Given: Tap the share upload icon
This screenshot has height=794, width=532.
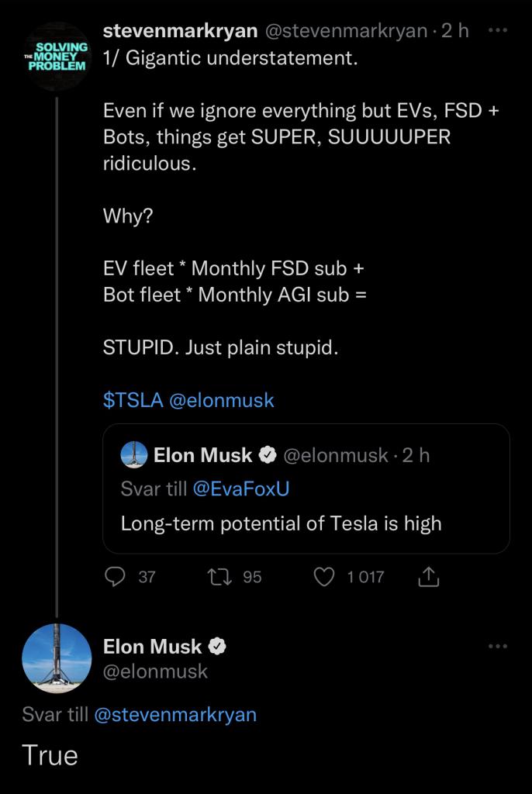Looking at the screenshot, I should [x=429, y=576].
